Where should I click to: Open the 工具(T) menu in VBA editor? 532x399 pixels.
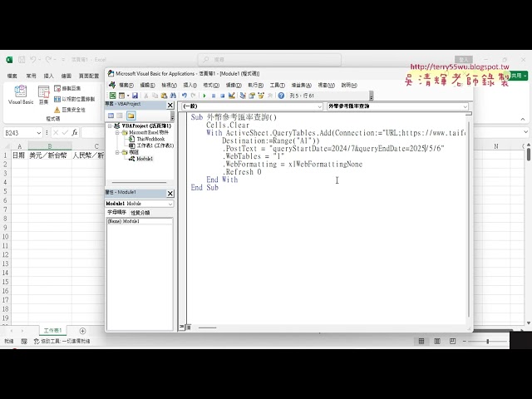(277, 85)
